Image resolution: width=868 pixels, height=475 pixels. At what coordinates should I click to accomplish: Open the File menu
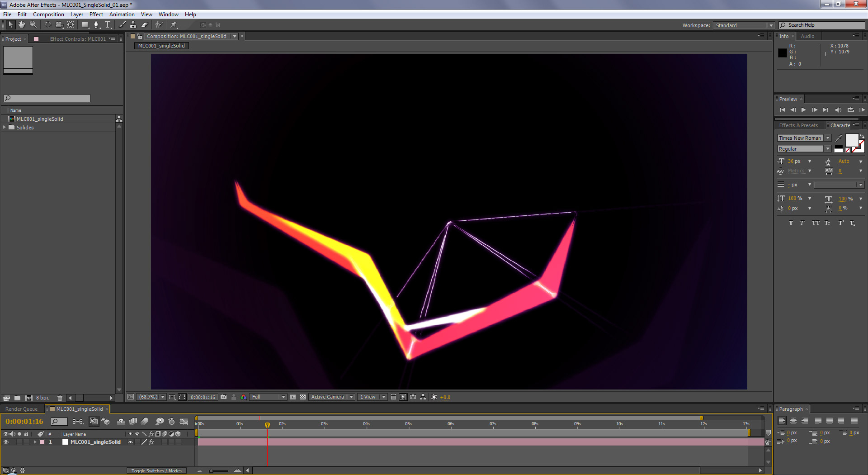[x=7, y=14]
